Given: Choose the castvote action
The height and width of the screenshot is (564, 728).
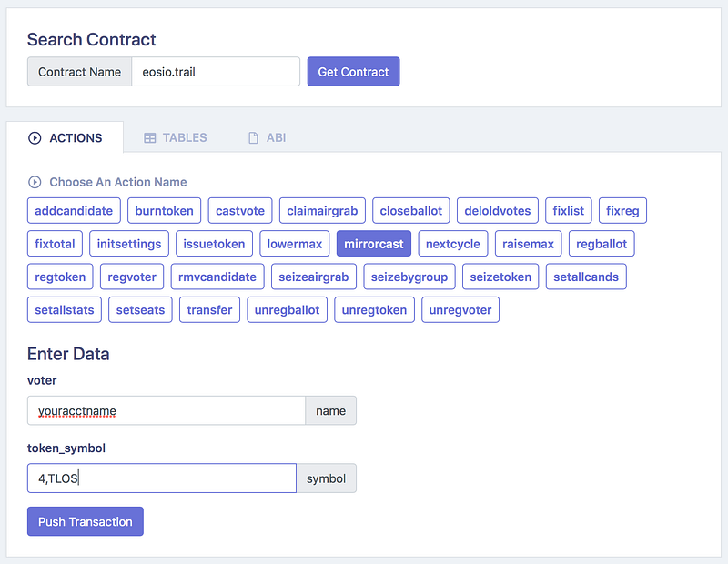Looking at the screenshot, I should coord(240,211).
